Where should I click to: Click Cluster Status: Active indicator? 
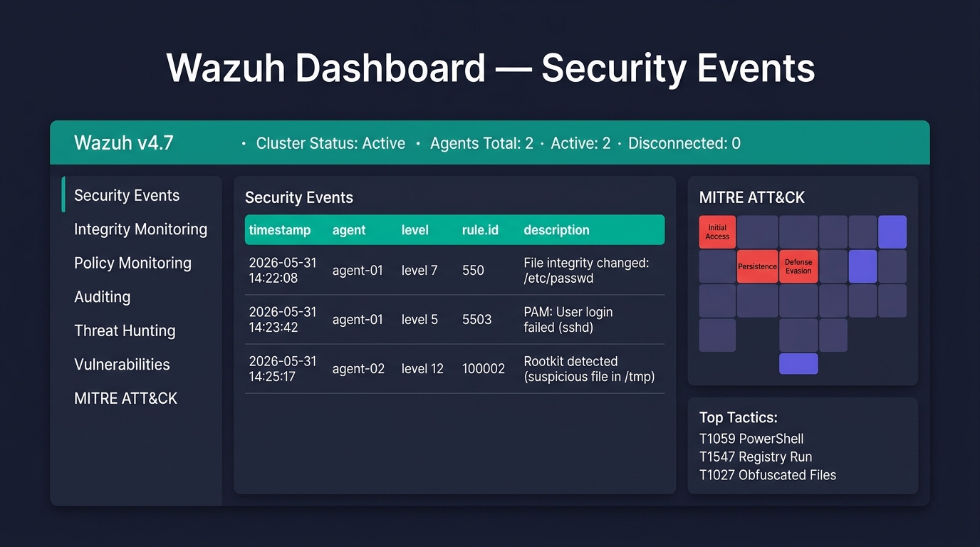click(330, 143)
